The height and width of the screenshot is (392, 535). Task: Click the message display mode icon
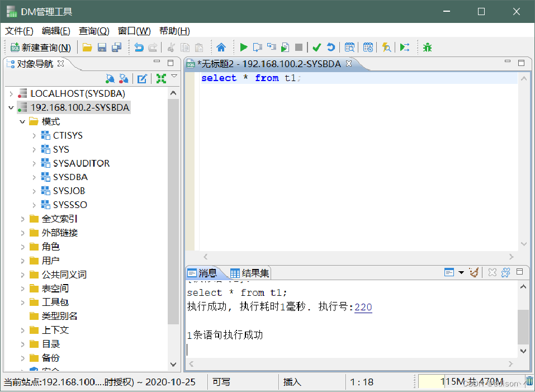[449, 272]
